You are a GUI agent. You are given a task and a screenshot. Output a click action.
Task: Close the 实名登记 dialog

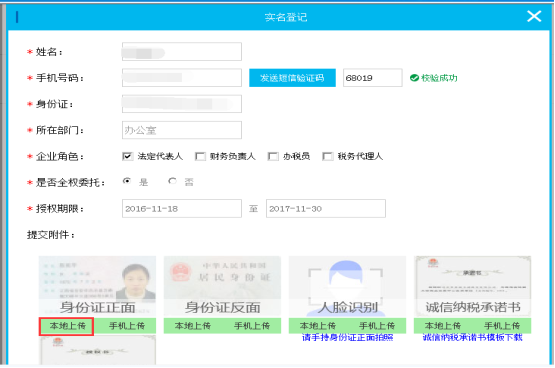tap(534, 16)
